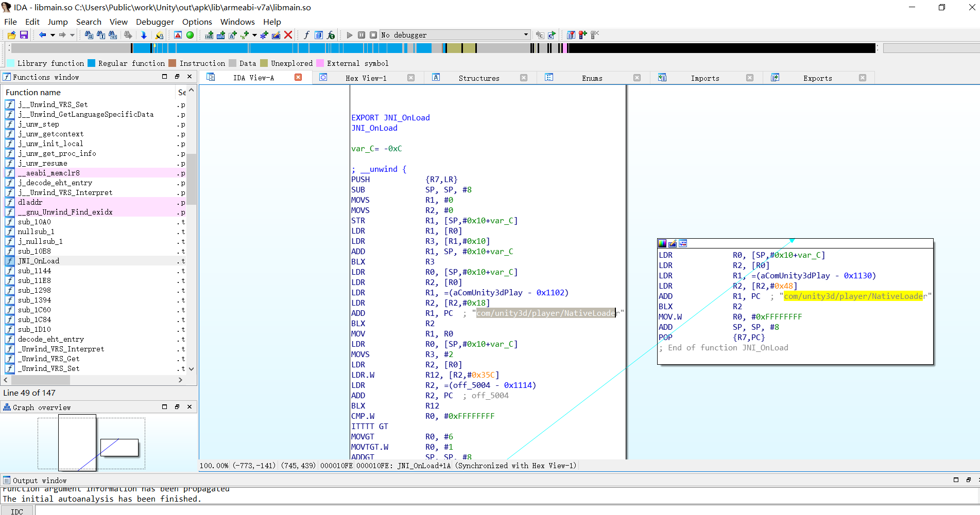Click the function 'f' toolbar icon
Screen dimensions: 980x515
pos(306,35)
